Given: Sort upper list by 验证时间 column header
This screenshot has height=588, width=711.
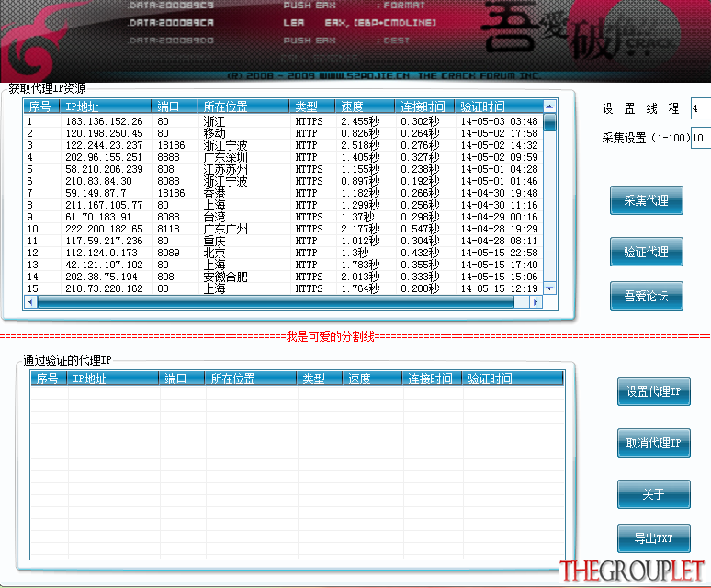Looking at the screenshot, I should click(x=499, y=107).
